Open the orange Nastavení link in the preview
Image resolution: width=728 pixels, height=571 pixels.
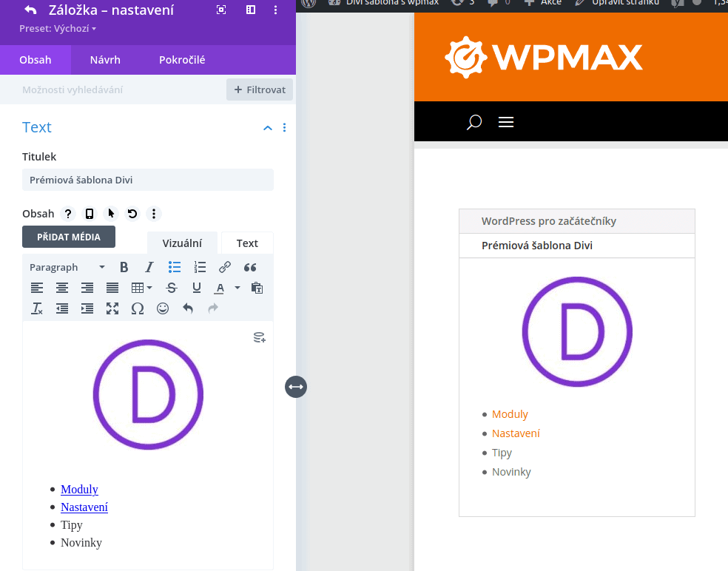pyautogui.click(x=516, y=433)
